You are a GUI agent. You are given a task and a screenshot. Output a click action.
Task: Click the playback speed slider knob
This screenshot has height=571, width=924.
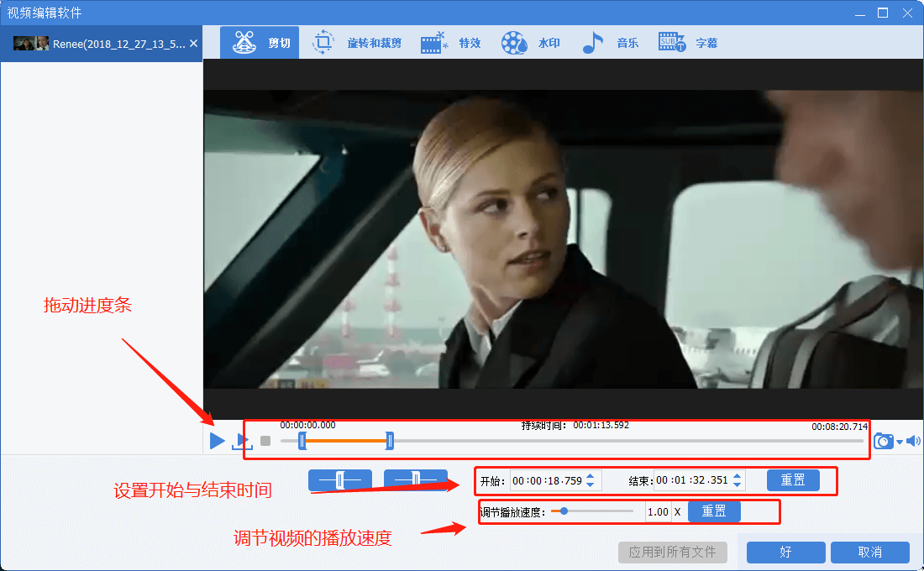pyautogui.click(x=564, y=511)
